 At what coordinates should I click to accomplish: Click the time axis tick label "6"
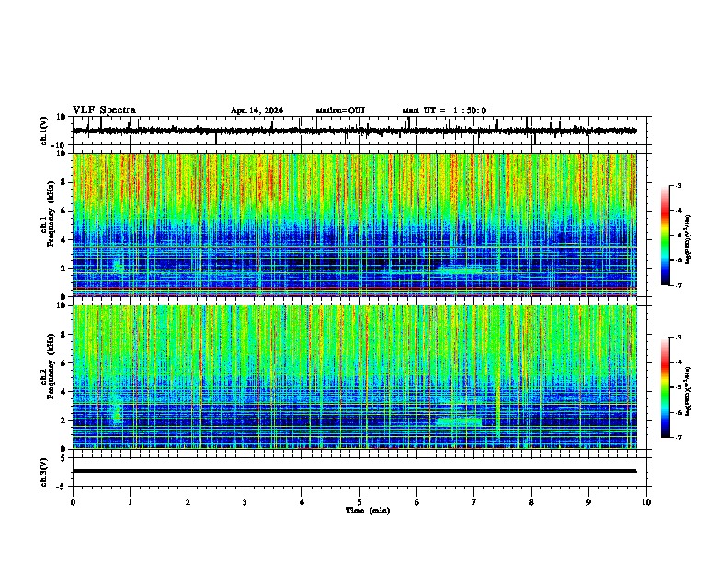click(417, 502)
